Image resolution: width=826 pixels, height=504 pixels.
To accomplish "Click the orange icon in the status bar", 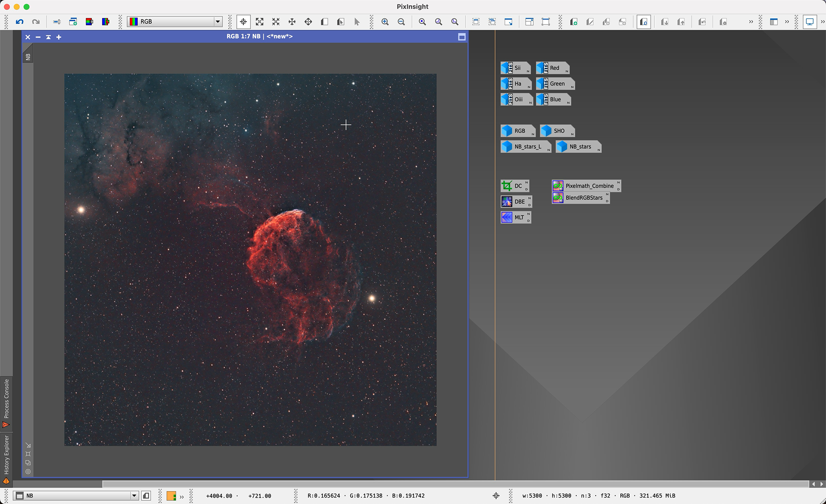I will [171, 496].
